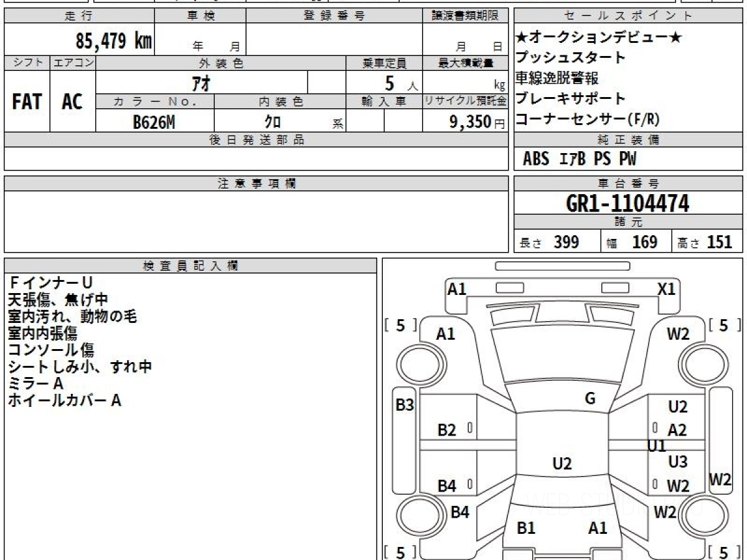The width and height of the screenshot is (747, 560).
Task: Click the B1 marker at the diagram bottom
Action: click(x=526, y=528)
